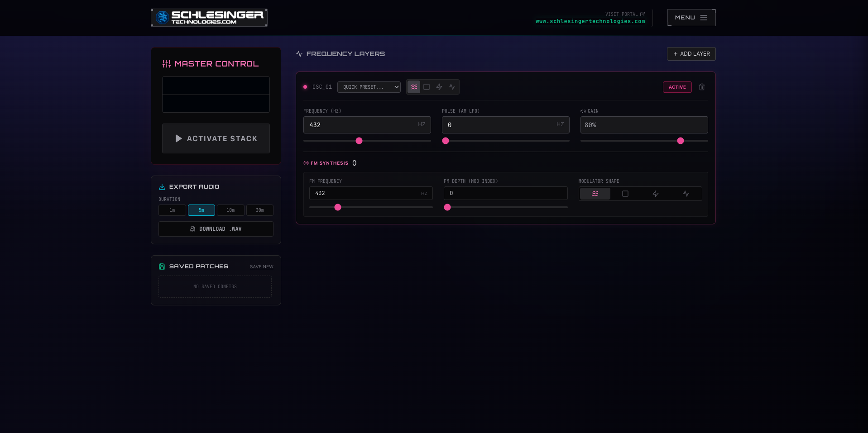Screen dimensions: 868x433
Task: Open the Quick Preset dropdown
Action: (369, 87)
